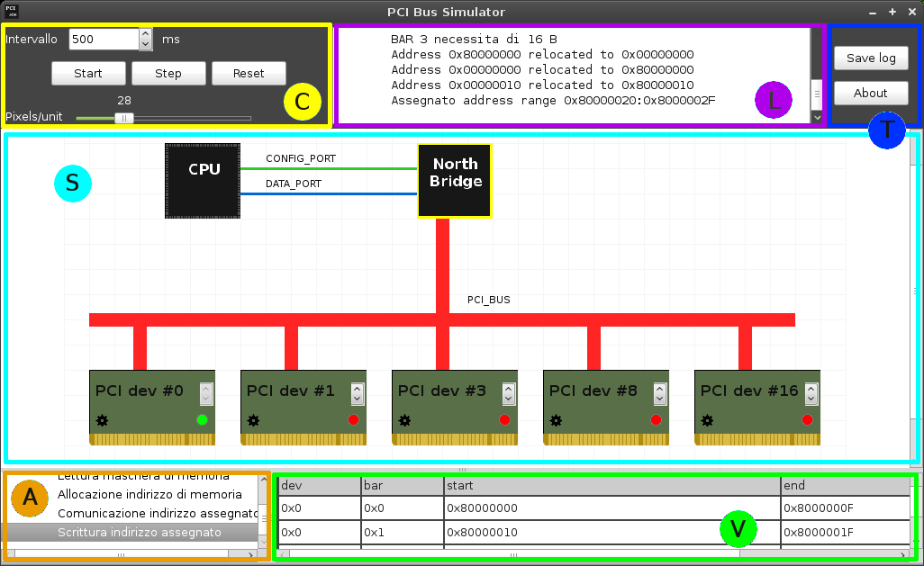Click the PCI dev #0 stepper control

click(205, 394)
